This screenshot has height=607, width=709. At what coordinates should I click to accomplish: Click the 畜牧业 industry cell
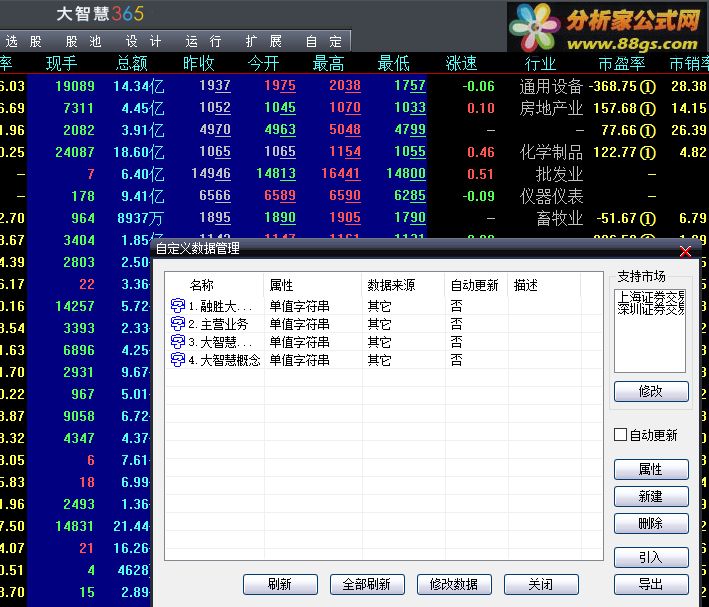tap(559, 219)
